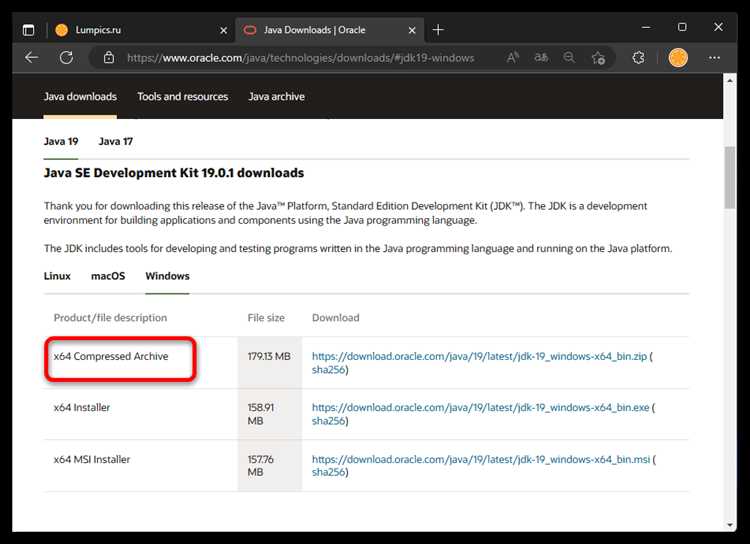Click the Download column header

335,318
